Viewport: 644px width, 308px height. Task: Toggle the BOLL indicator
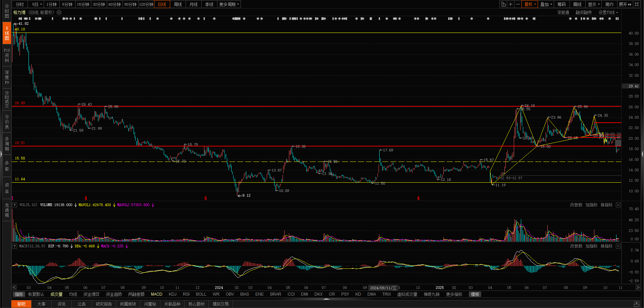click(201, 294)
